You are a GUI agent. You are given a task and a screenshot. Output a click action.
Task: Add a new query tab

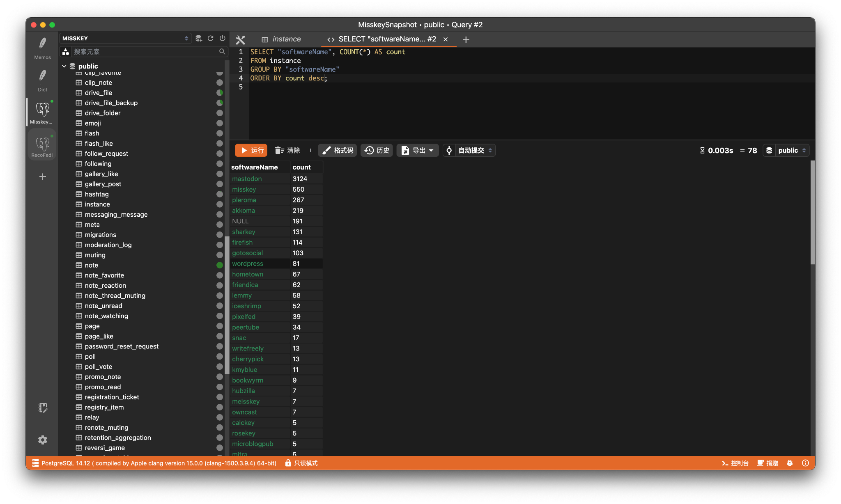point(466,39)
